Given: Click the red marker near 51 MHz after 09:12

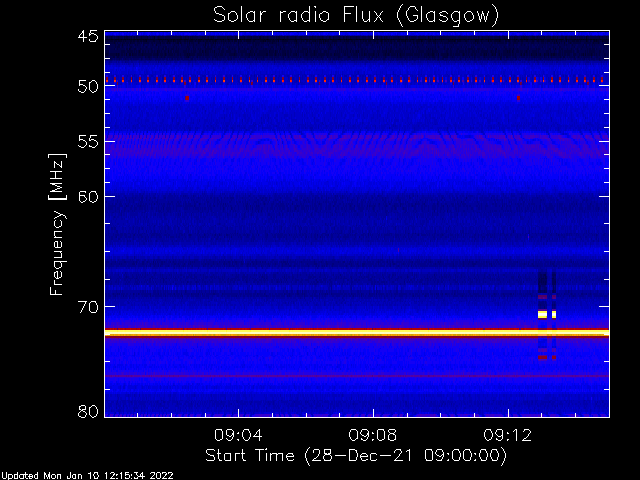Looking at the screenshot, I should click(x=518, y=98).
